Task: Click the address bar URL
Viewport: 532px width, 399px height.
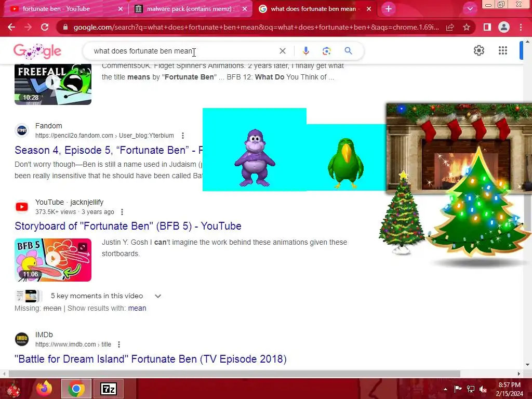Action: (256, 27)
